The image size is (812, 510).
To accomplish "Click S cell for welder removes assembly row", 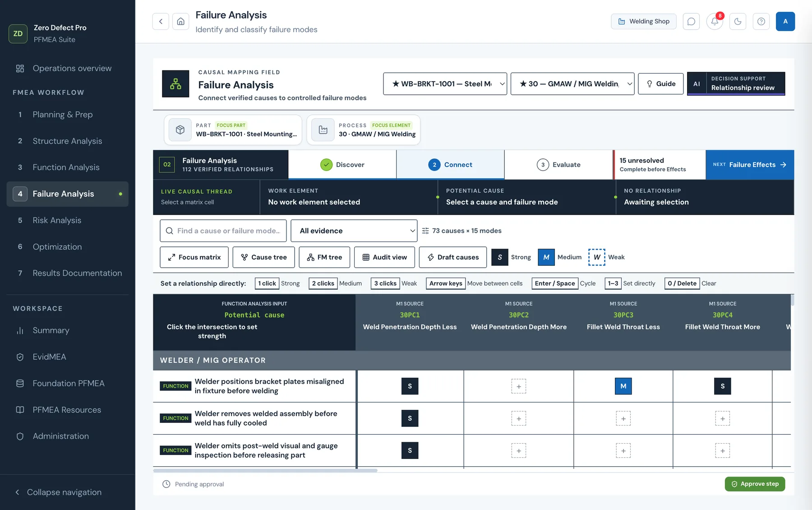I will [410, 418].
